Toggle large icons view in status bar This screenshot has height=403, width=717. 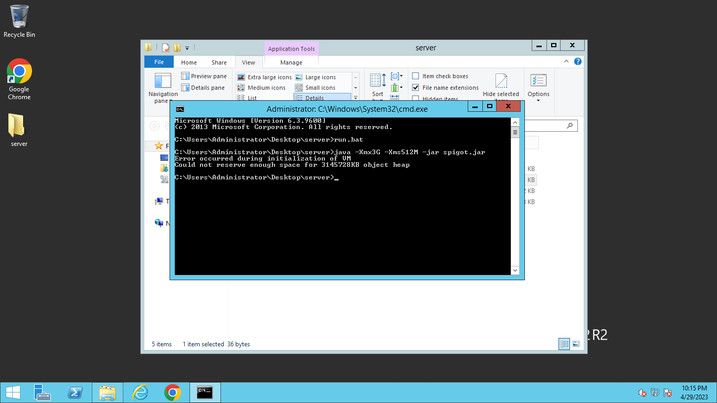575,343
